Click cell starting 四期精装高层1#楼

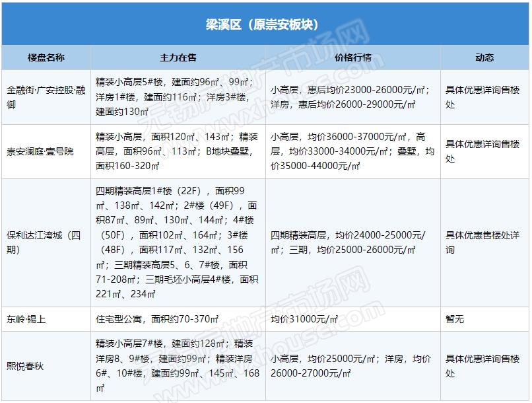177,242
